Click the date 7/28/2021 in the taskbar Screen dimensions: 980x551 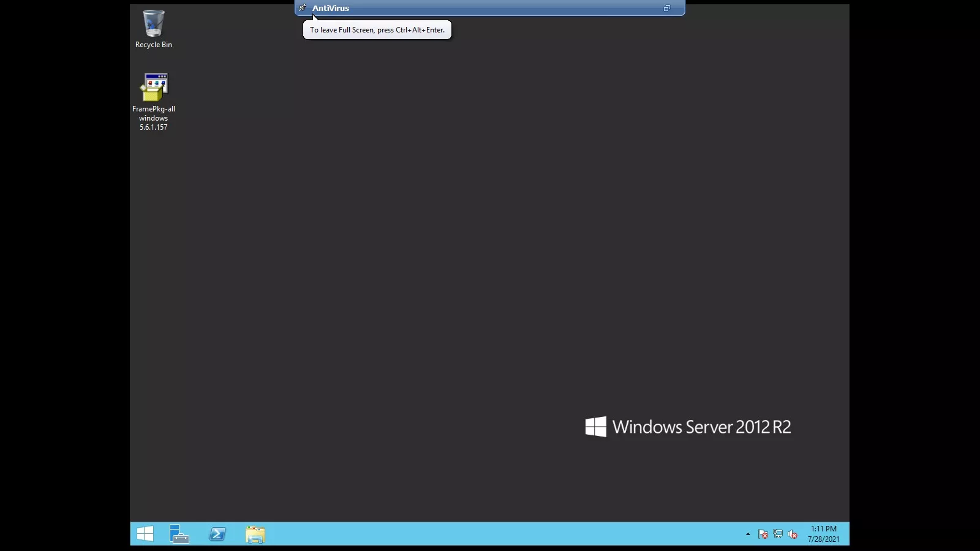pos(823,539)
